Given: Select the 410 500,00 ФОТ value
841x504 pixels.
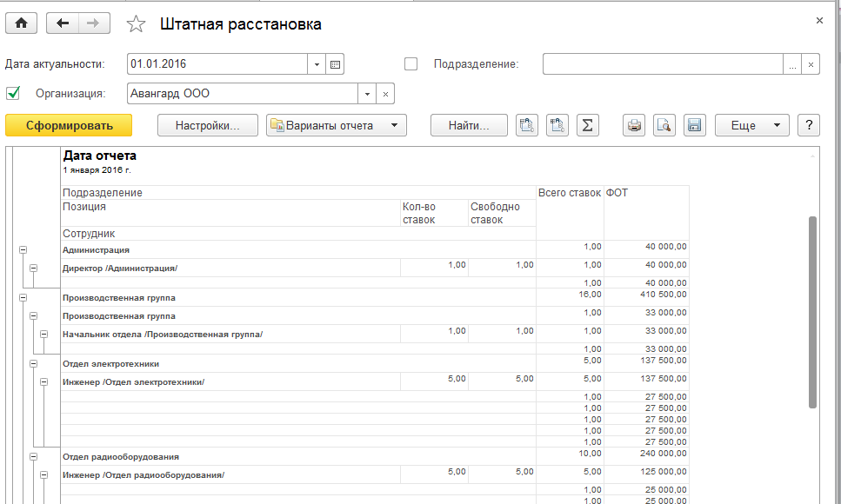Looking at the screenshot, I should tap(663, 295).
